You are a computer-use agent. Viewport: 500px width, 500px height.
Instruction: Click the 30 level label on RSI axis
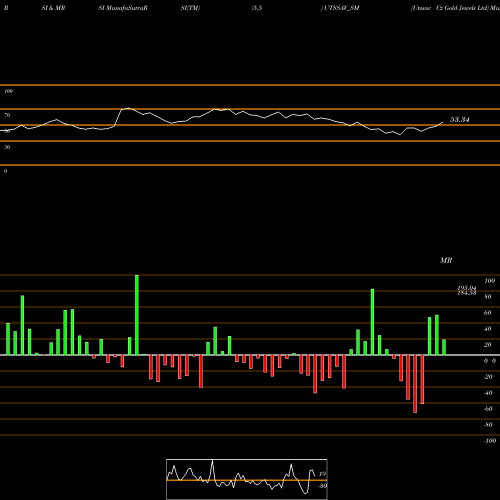[x=7, y=147]
